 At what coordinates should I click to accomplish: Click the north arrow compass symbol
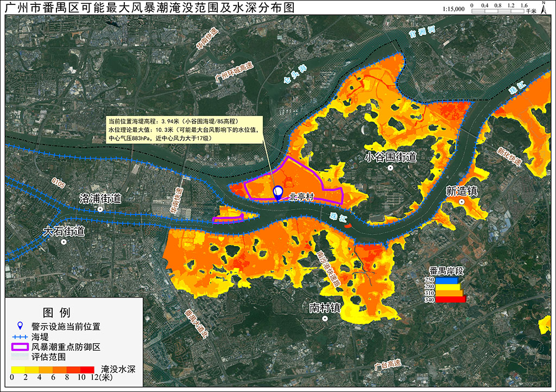click(544, 7)
